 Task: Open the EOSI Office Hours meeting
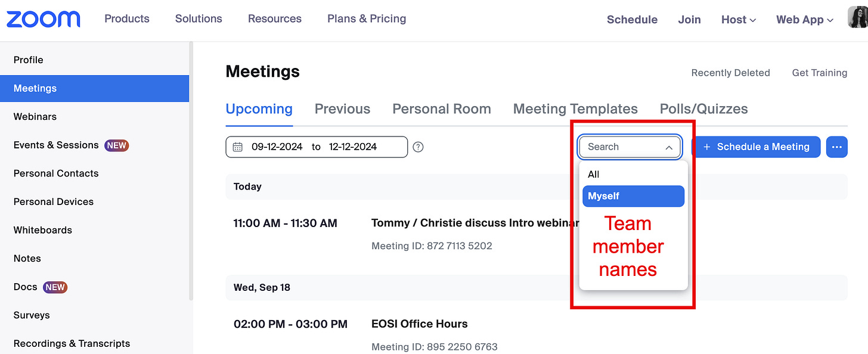(419, 324)
